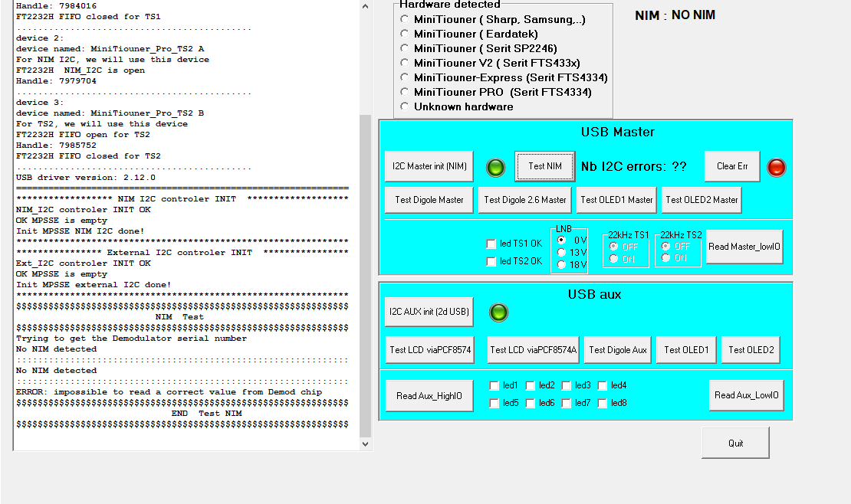
Task: Click the Quit button
Action: click(x=735, y=443)
